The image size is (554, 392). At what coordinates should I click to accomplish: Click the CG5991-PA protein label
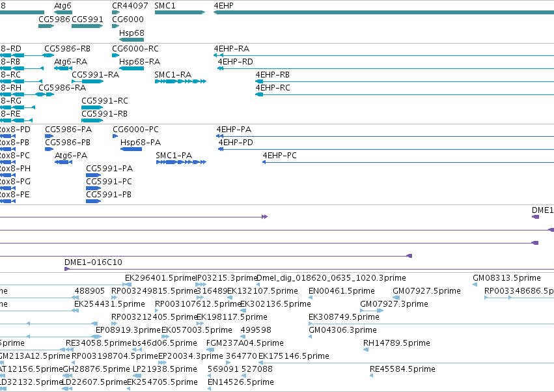[x=109, y=169]
